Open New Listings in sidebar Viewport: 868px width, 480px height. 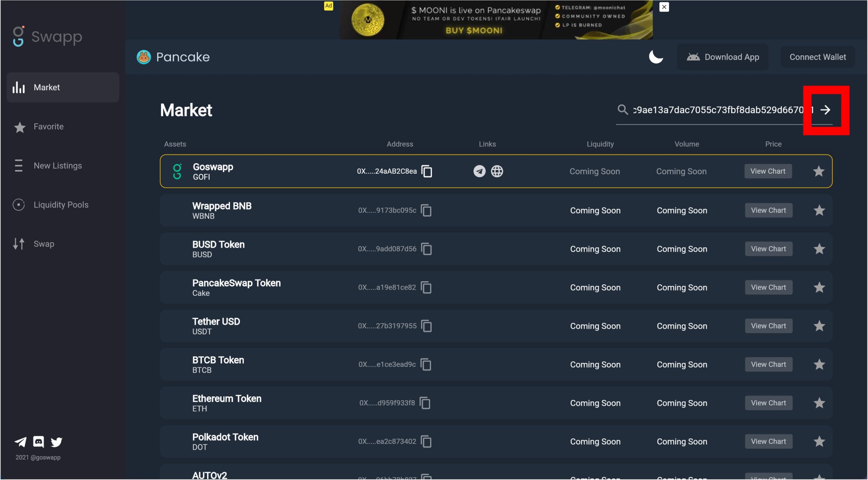pyautogui.click(x=58, y=166)
